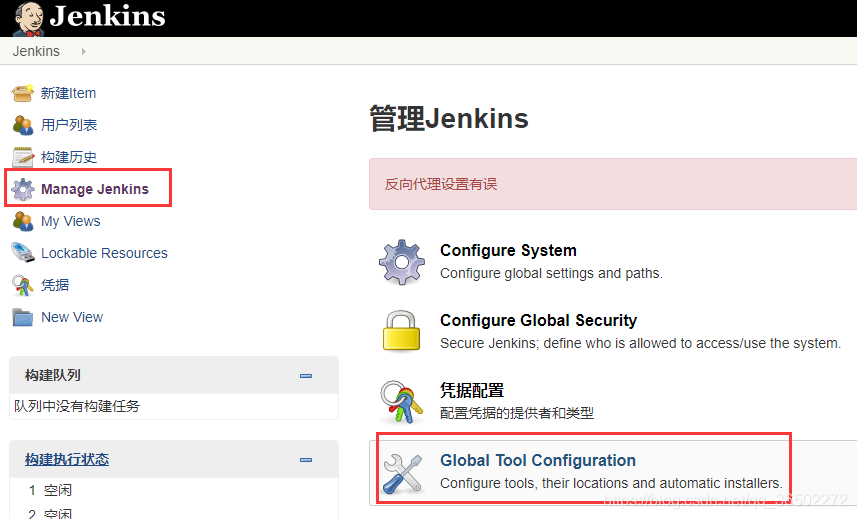The image size is (857, 519).
Task: Click the Configure Global Security padlock icon
Action: pos(402,331)
